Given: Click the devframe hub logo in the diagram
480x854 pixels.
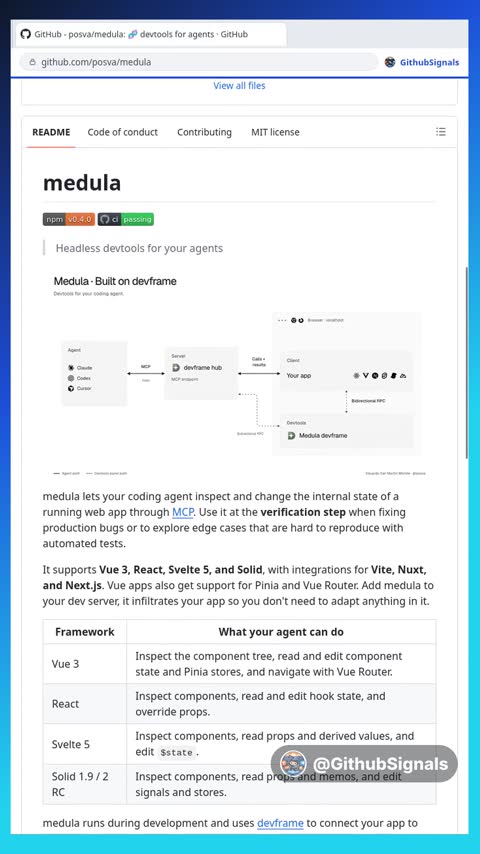Looking at the screenshot, I should pos(176,368).
